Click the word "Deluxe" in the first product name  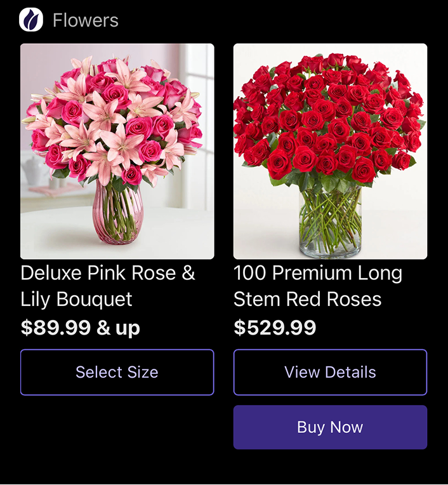(x=51, y=273)
